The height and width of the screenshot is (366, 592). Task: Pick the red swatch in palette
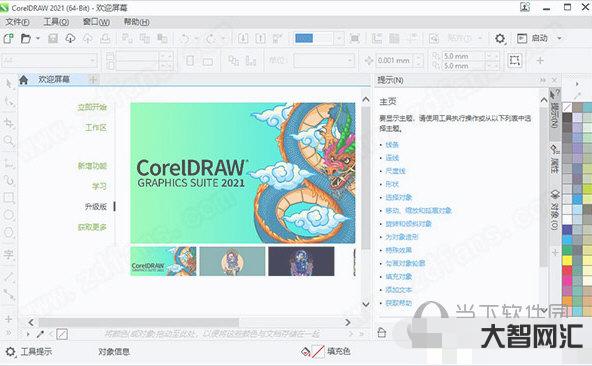click(567, 270)
